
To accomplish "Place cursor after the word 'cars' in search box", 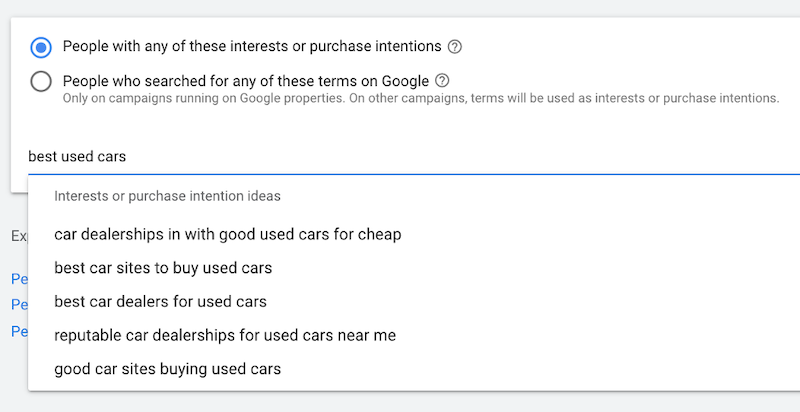I will (128, 157).
